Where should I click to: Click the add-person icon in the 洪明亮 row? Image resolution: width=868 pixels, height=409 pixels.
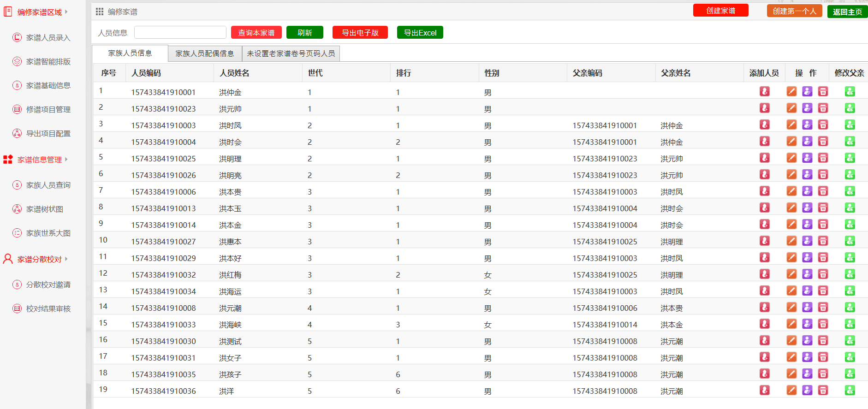pos(765,174)
